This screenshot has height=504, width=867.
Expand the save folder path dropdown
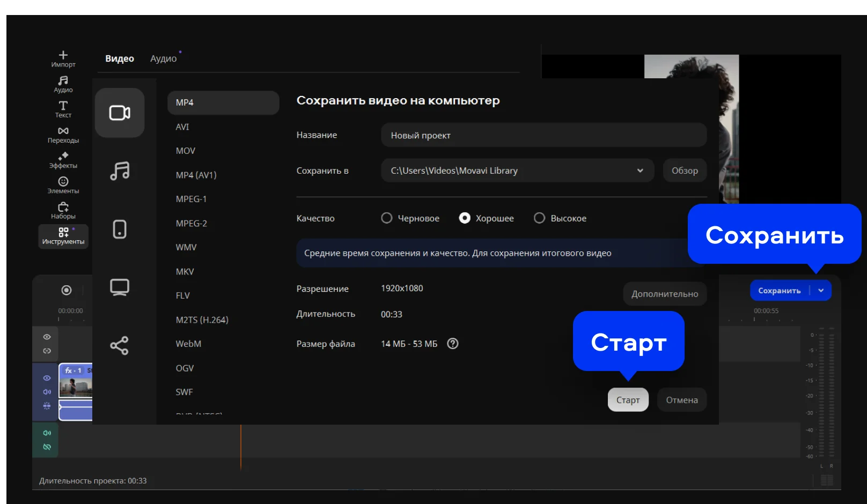tap(640, 171)
